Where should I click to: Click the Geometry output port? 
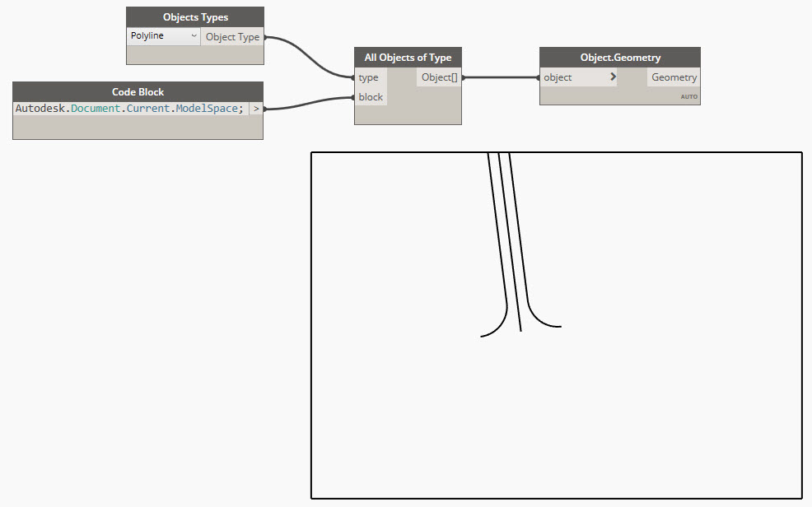coord(673,77)
